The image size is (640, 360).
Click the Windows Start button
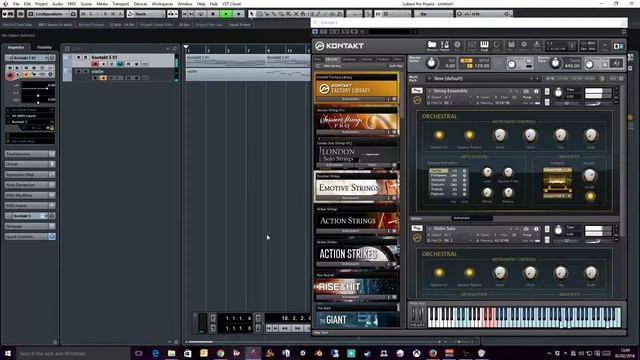(x=8, y=353)
